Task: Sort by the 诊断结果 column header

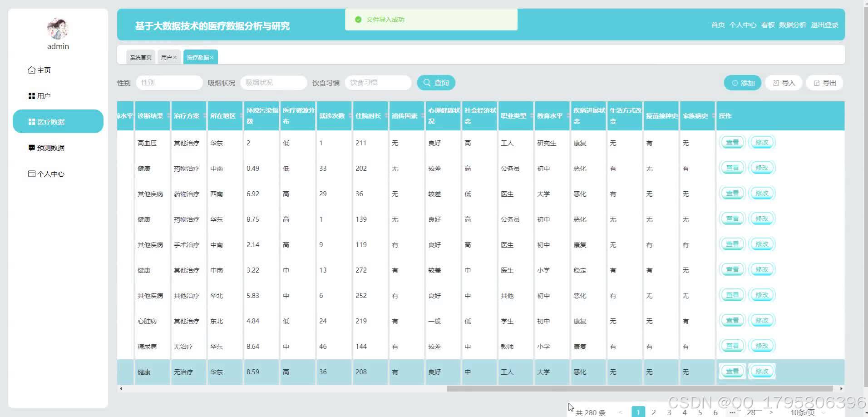Action: pyautogui.click(x=153, y=116)
